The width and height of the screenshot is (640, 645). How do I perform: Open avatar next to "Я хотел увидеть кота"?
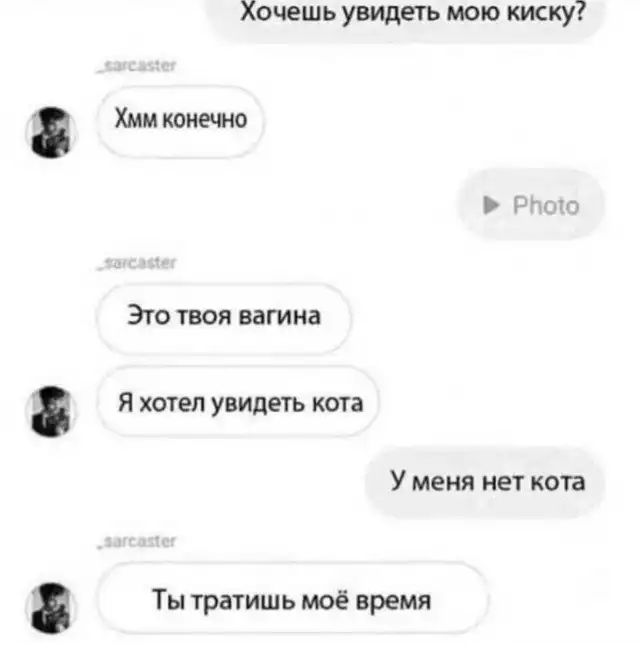point(51,411)
